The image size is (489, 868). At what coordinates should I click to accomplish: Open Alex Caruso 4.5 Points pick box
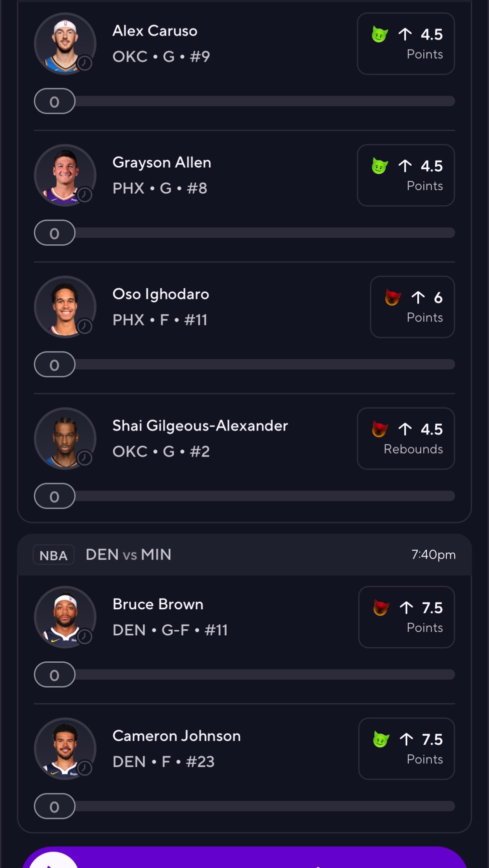pyautogui.click(x=406, y=43)
